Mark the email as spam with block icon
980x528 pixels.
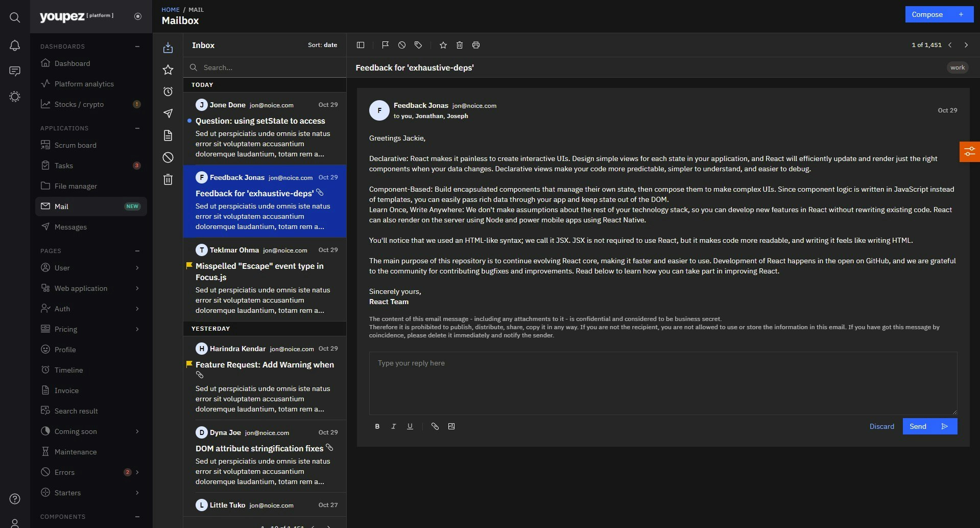(x=402, y=45)
